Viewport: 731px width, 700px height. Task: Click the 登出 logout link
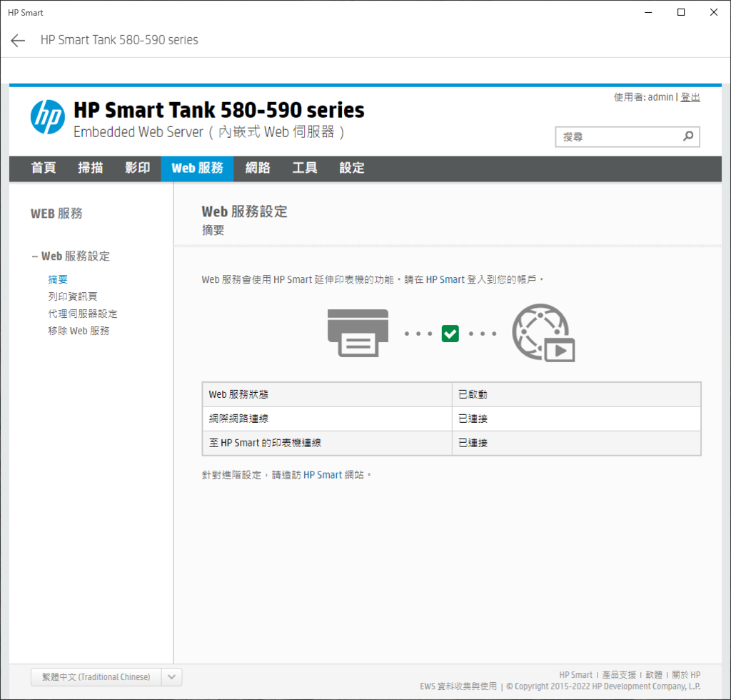(x=690, y=97)
